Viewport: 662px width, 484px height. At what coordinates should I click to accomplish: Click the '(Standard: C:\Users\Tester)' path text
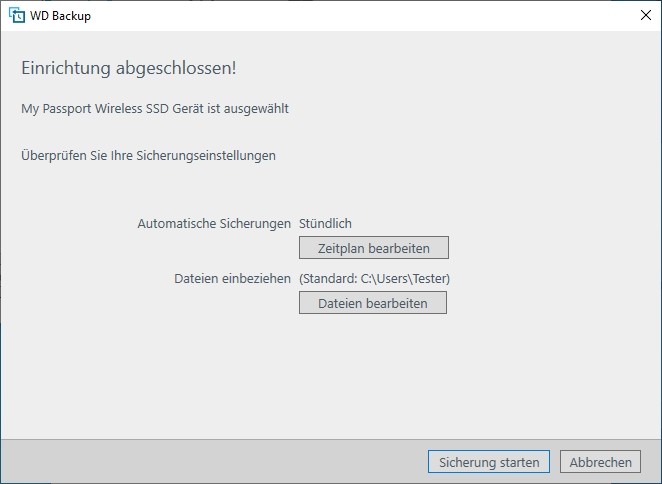click(374, 279)
